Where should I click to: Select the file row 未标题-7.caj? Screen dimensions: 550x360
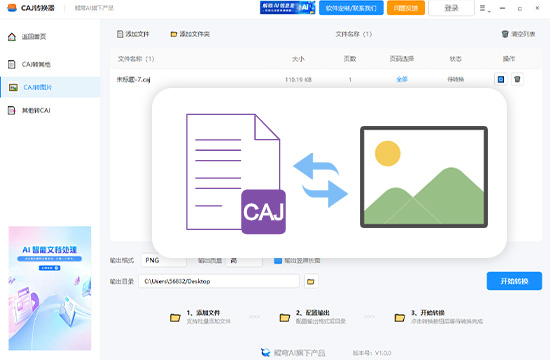pos(326,80)
